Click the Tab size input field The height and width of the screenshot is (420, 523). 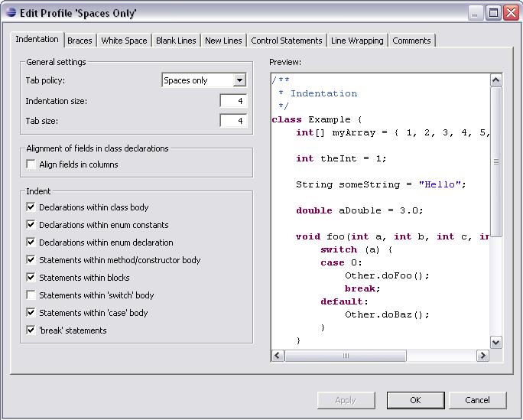232,121
